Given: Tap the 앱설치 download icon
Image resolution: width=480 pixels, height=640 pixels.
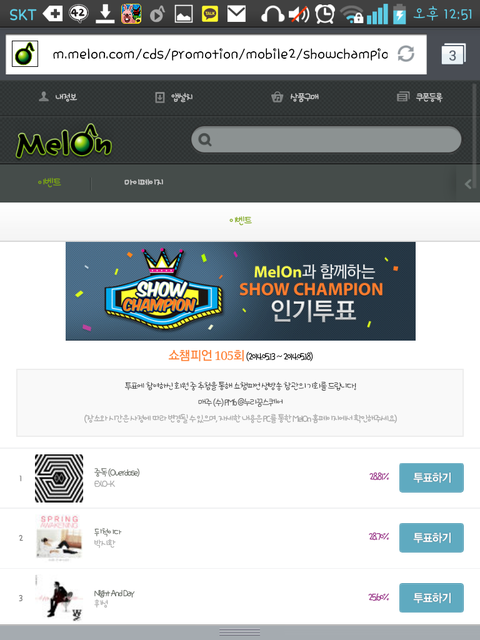Looking at the screenshot, I should [x=160, y=97].
